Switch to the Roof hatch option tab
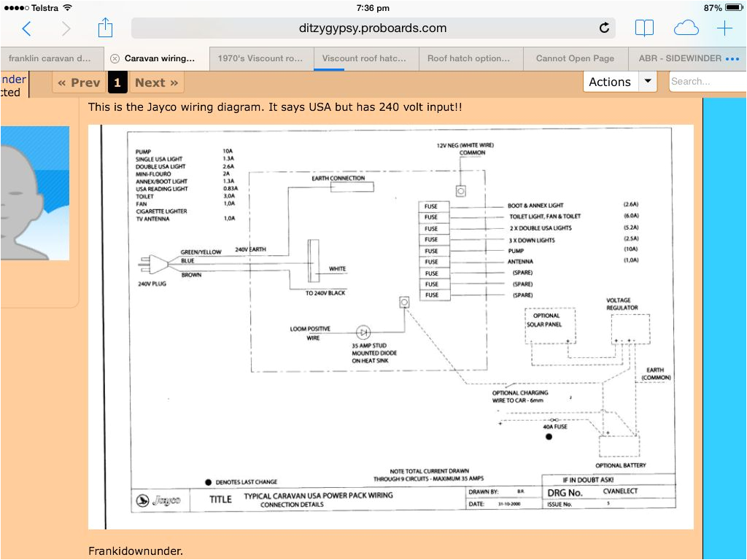Image resolution: width=747 pixels, height=560 pixels. [470, 58]
